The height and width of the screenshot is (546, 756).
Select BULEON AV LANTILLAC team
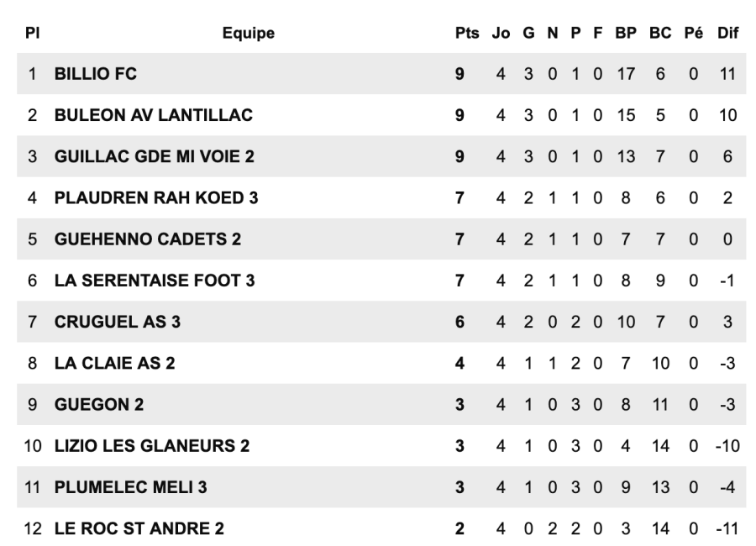(153, 115)
